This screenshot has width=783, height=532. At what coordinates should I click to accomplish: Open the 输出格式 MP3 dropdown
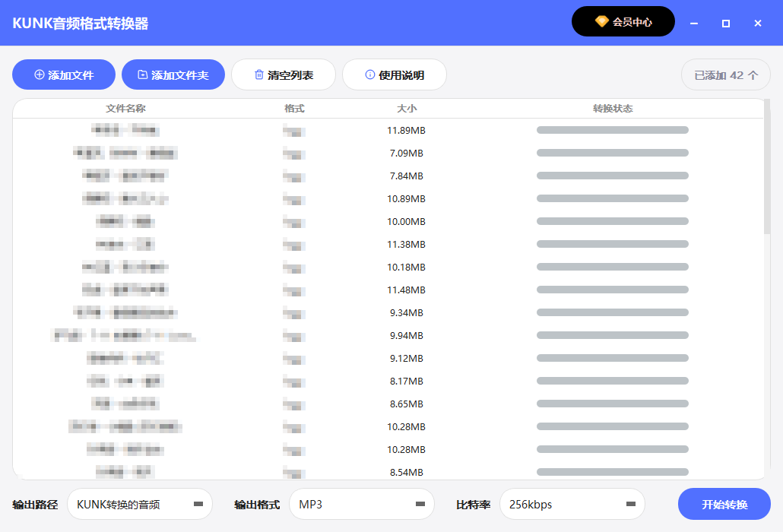(x=362, y=504)
